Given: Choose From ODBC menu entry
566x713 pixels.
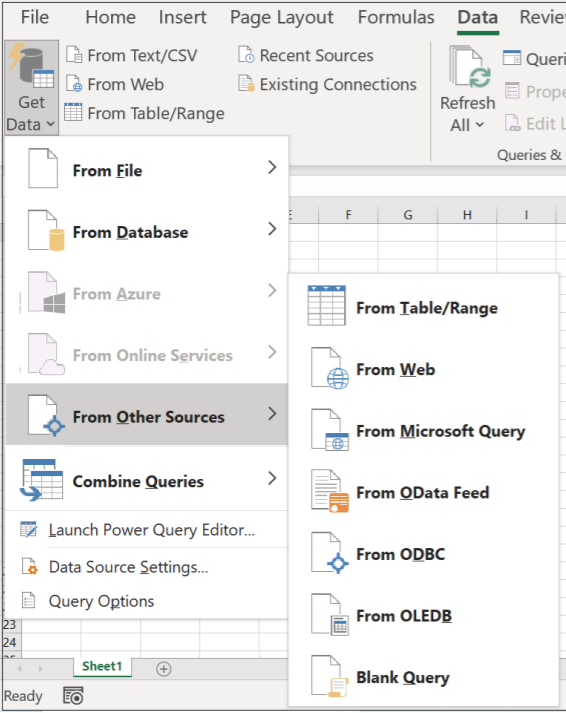Looking at the screenshot, I should pyautogui.click(x=423, y=553).
